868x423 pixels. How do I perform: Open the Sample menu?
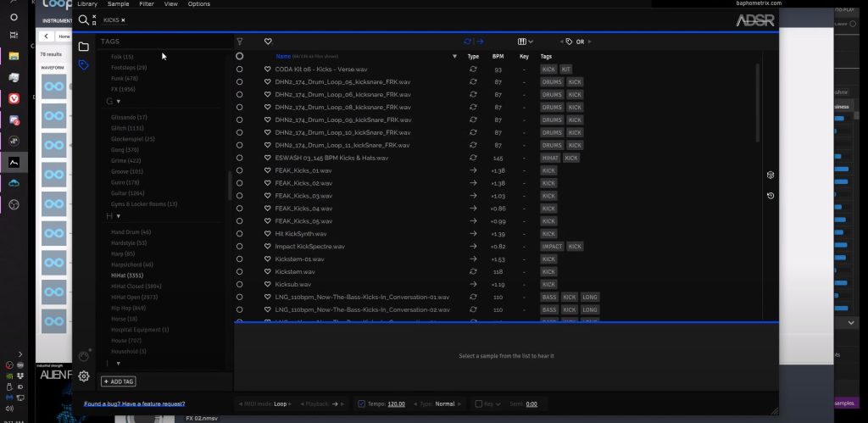(x=118, y=4)
